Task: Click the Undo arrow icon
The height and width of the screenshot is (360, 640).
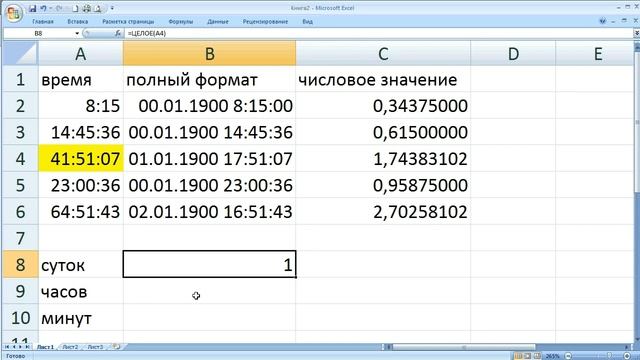Action: coord(43,8)
